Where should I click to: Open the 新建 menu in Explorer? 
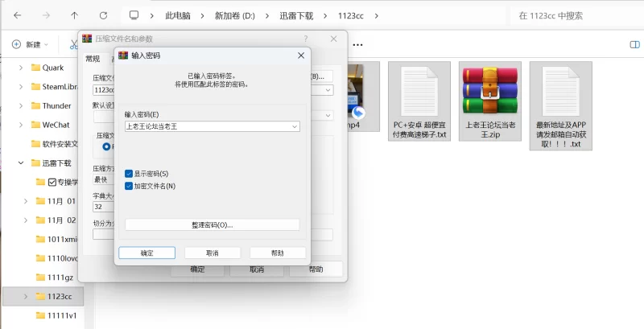coord(30,44)
